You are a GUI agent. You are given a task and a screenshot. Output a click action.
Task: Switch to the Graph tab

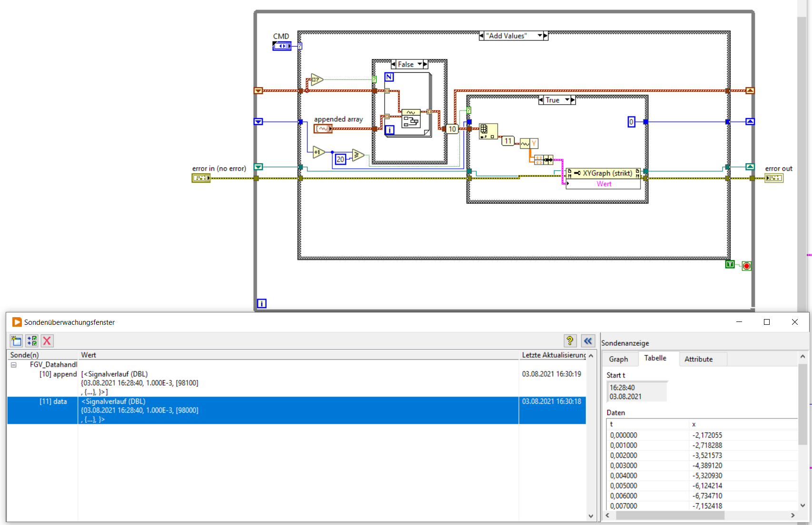tap(618, 359)
